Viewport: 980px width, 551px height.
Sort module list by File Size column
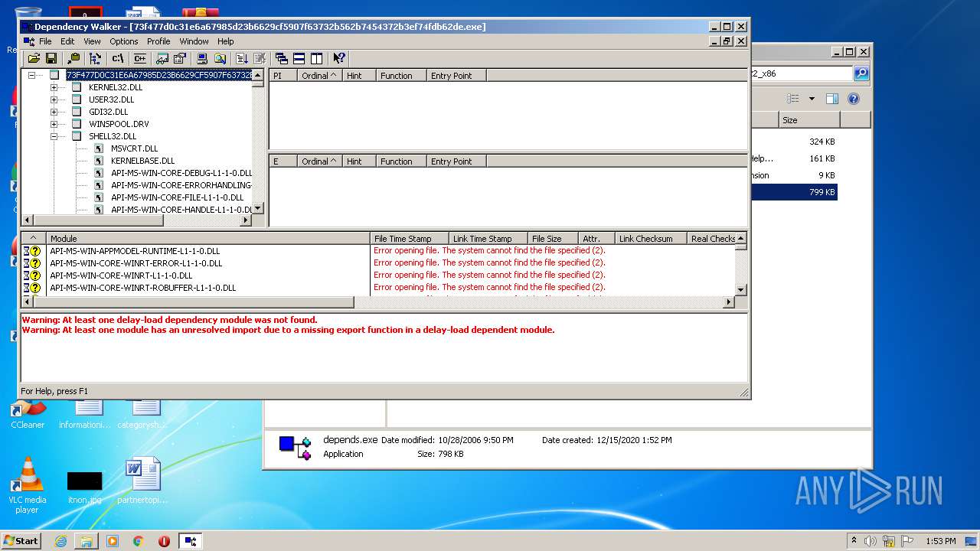coord(553,239)
